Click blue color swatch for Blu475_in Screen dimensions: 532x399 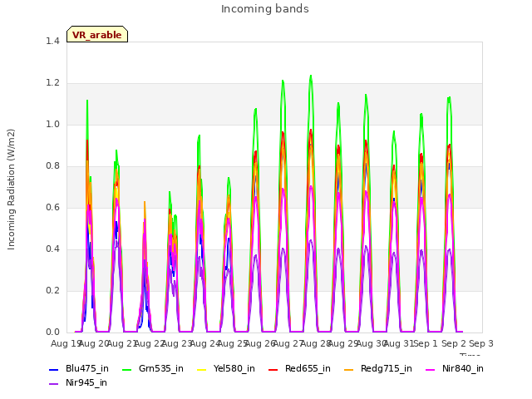coord(53,369)
